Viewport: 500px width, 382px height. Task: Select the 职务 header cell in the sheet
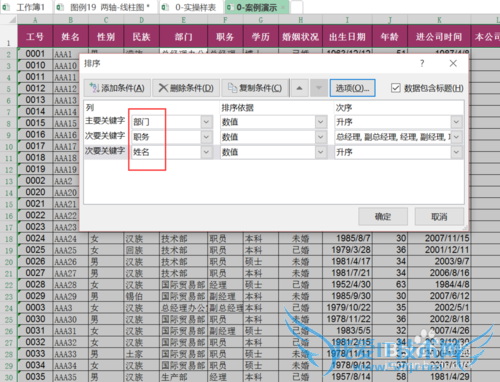225,36
